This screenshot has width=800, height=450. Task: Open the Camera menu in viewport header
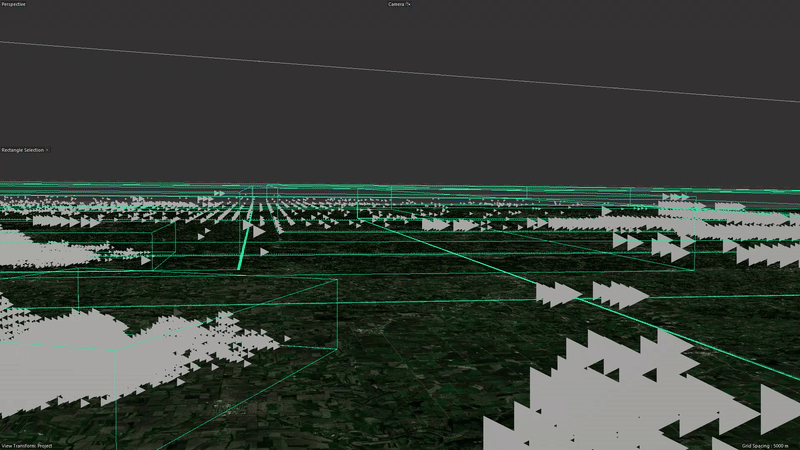pyautogui.click(x=398, y=4)
